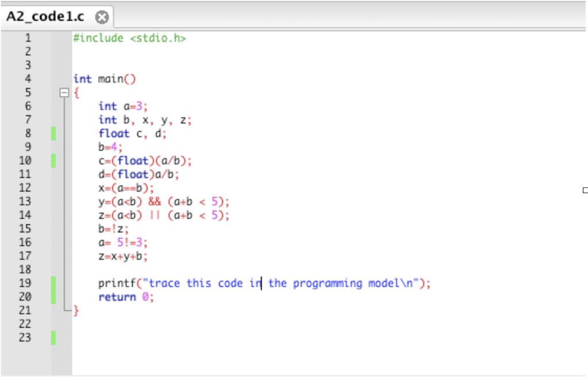Place cursor on 'int a=3;' line
The image size is (588, 377).
pyautogui.click(x=123, y=106)
